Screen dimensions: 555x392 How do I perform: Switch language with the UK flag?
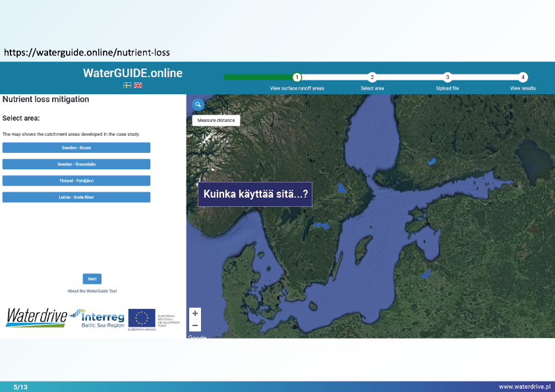tap(138, 86)
